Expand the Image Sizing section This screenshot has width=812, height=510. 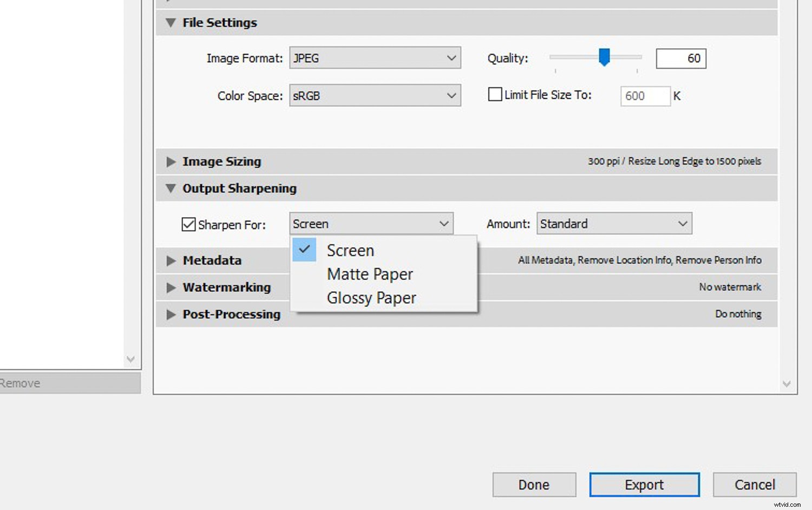pyautogui.click(x=171, y=161)
